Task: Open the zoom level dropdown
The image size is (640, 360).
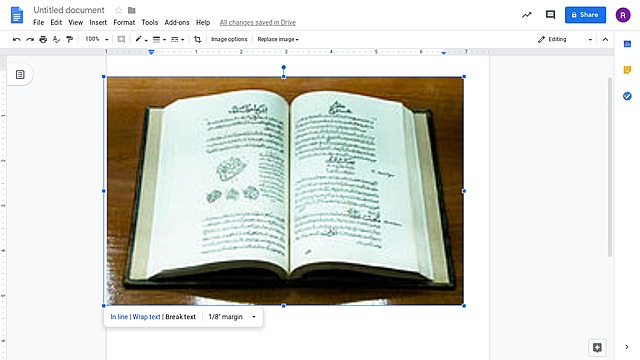Action: 97,39
